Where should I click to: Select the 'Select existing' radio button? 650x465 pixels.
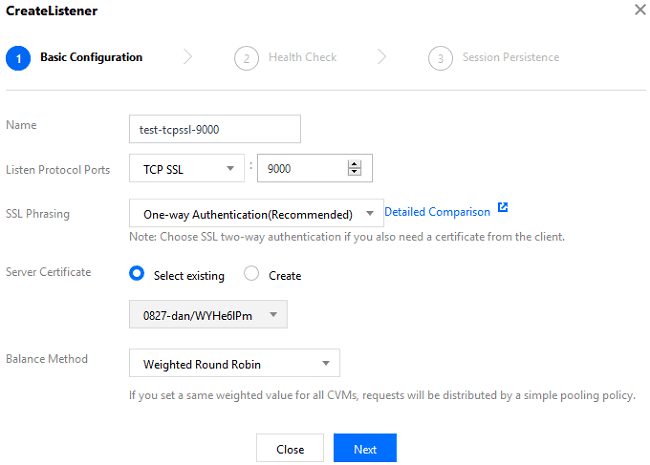[x=138, y=275]
